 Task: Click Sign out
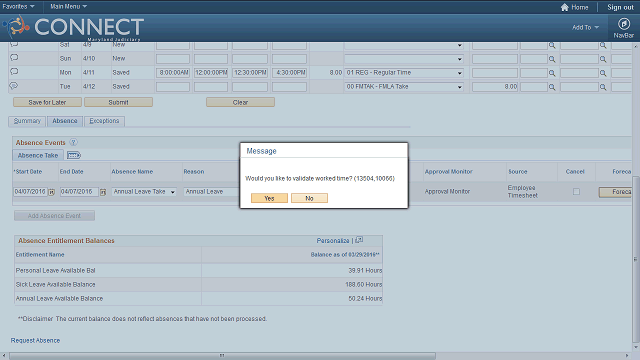(x=620, y=7)
